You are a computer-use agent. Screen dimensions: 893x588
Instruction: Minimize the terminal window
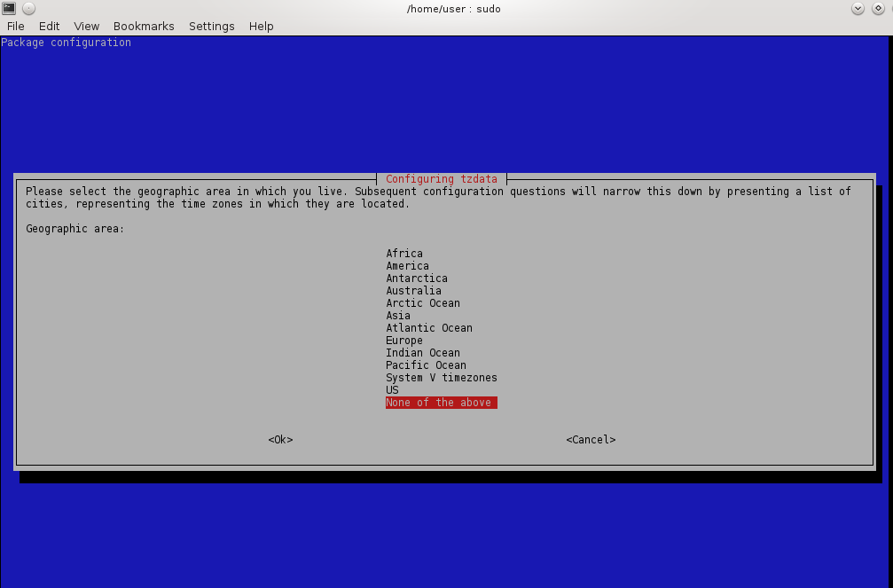tap(858, 9)
